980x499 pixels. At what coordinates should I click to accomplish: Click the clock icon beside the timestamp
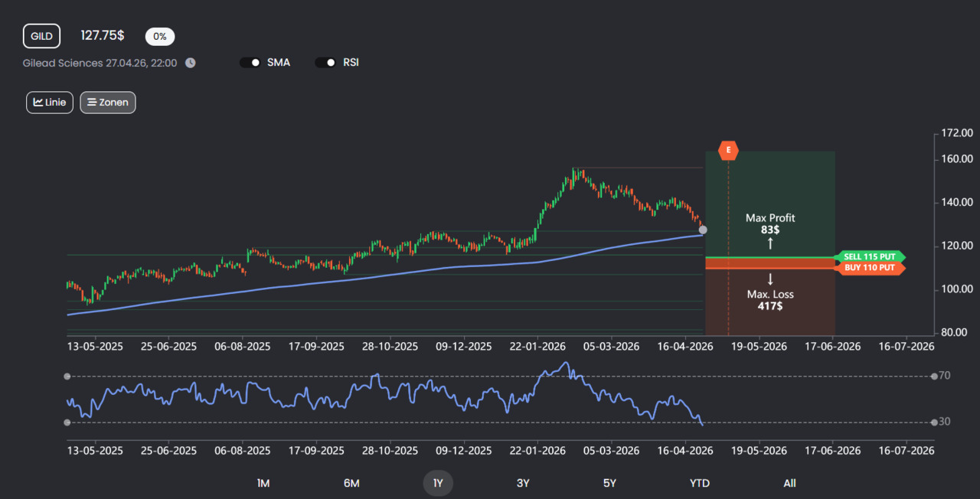click(190, 63)
